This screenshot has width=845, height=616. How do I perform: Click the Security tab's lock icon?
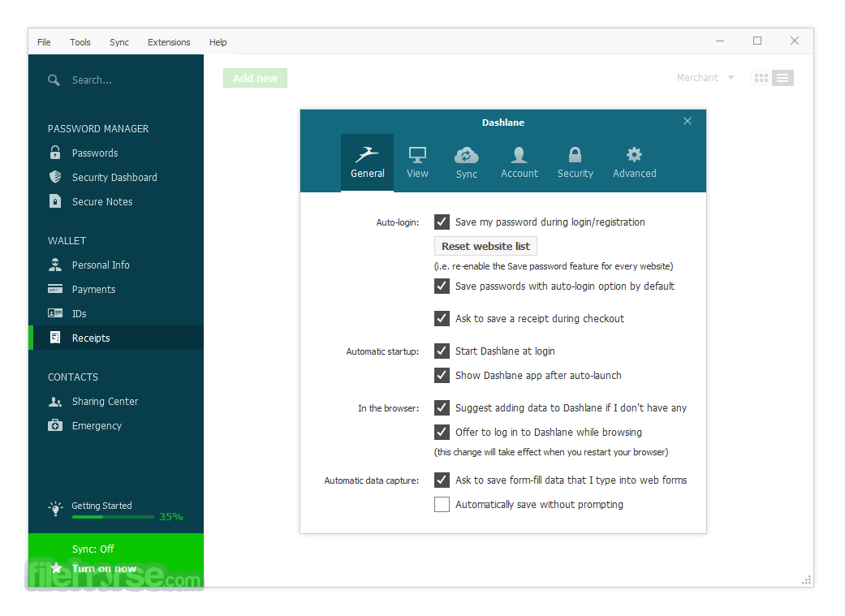point(575,155)
